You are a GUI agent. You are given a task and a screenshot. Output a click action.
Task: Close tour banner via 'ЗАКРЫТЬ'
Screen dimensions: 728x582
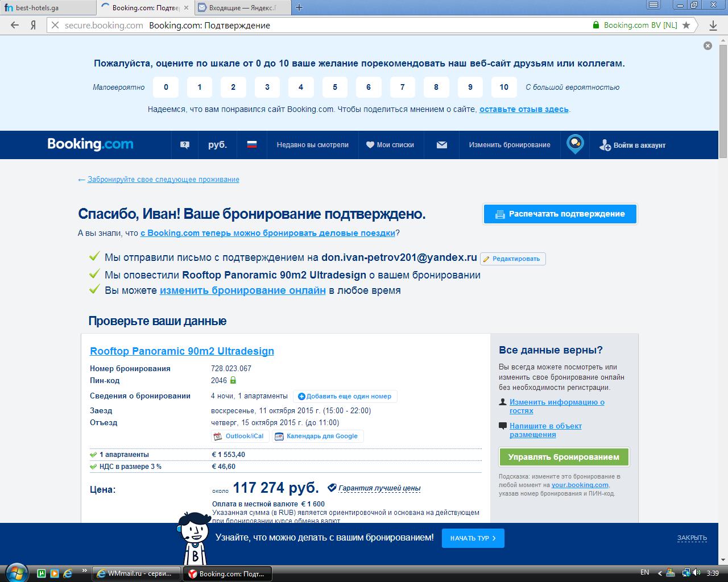tap(692, 538)
